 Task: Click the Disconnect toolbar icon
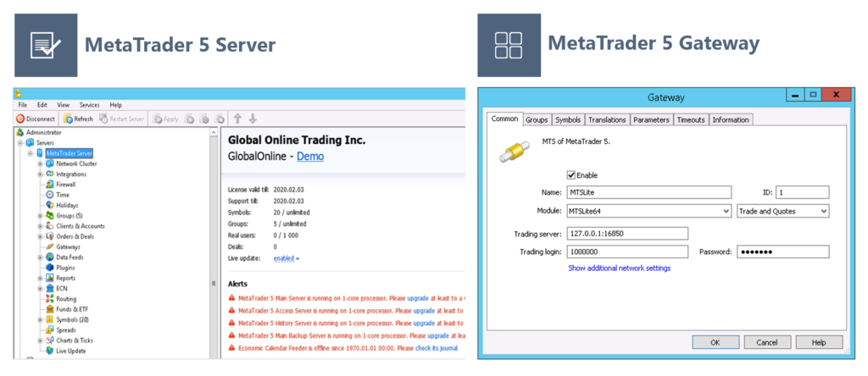[20, 119]
